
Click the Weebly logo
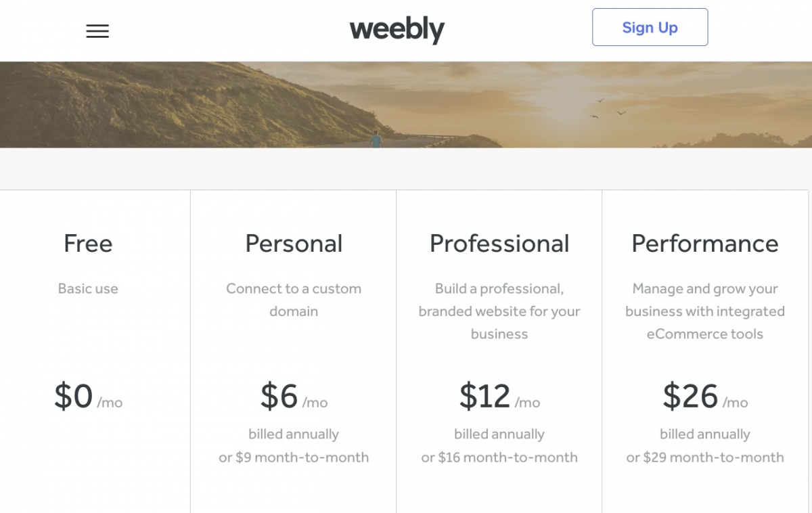[397, 29]
